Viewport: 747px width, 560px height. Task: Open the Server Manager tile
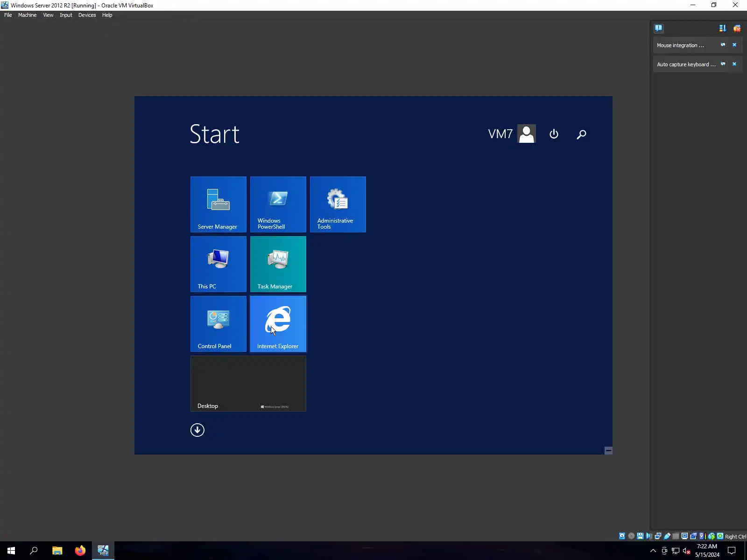tap(218, 204)
